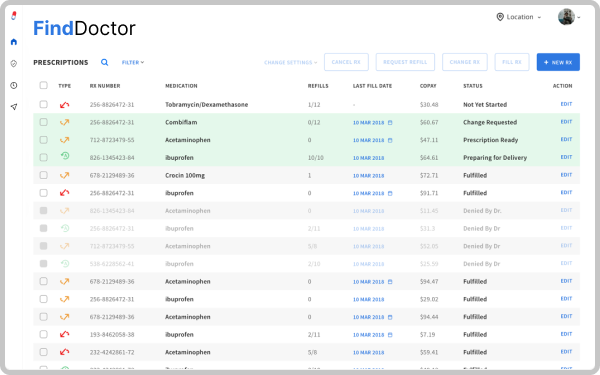Click the RX Number column header
This screenshot has height=375, width=600.
coord(105,86)
